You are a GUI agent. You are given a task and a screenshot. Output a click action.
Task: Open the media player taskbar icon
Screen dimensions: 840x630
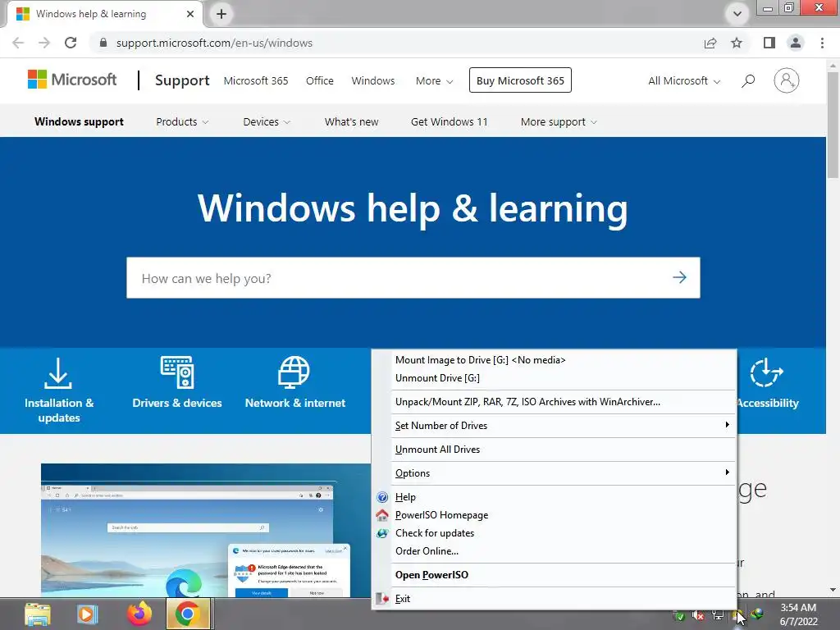[x=88, y=614]
